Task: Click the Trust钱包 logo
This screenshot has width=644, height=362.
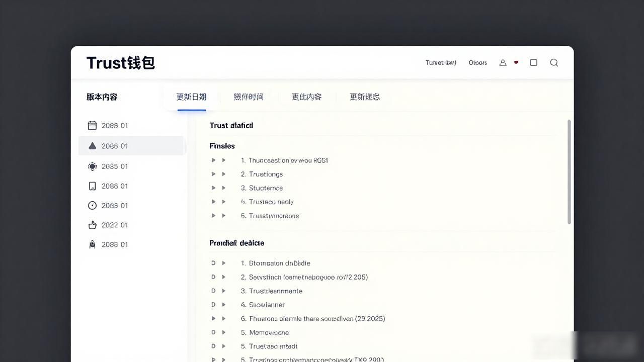Action: pos(121,63)
